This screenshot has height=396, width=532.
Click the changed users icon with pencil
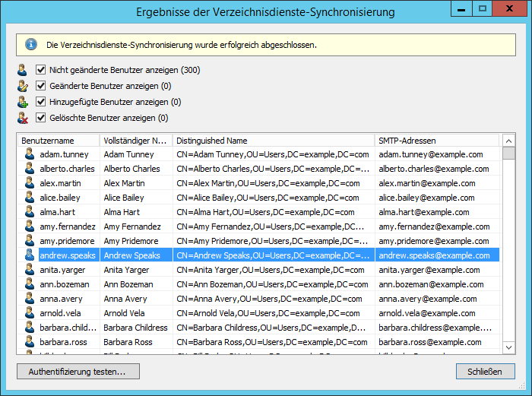click(x=23, y=86)
